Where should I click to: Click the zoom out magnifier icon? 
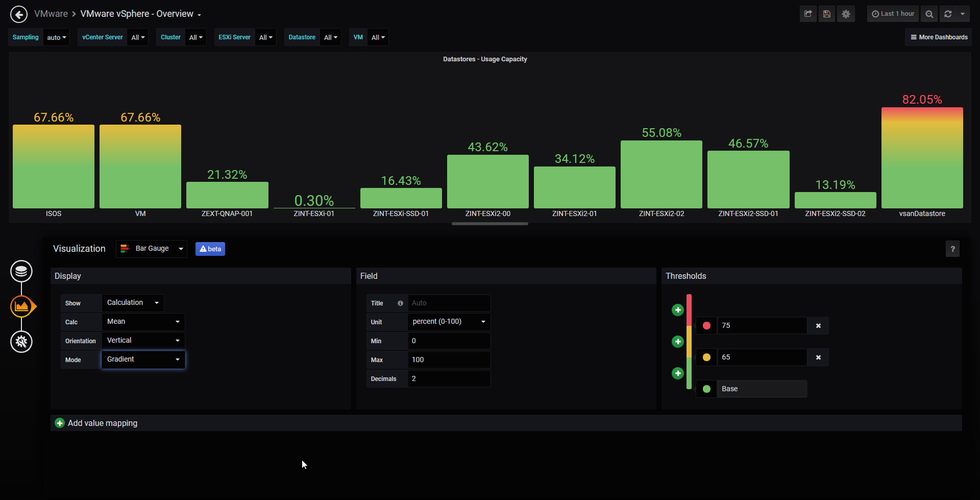click(929, 14)
